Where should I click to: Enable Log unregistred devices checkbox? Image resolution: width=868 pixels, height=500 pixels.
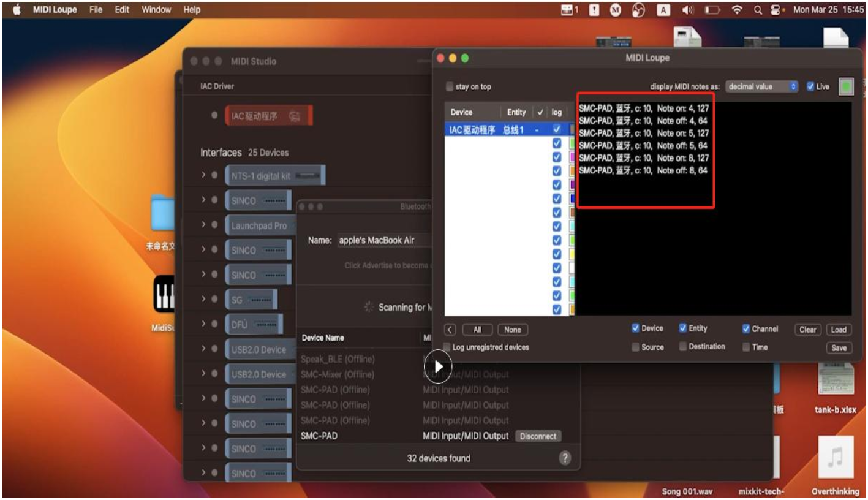coord(448,347)
